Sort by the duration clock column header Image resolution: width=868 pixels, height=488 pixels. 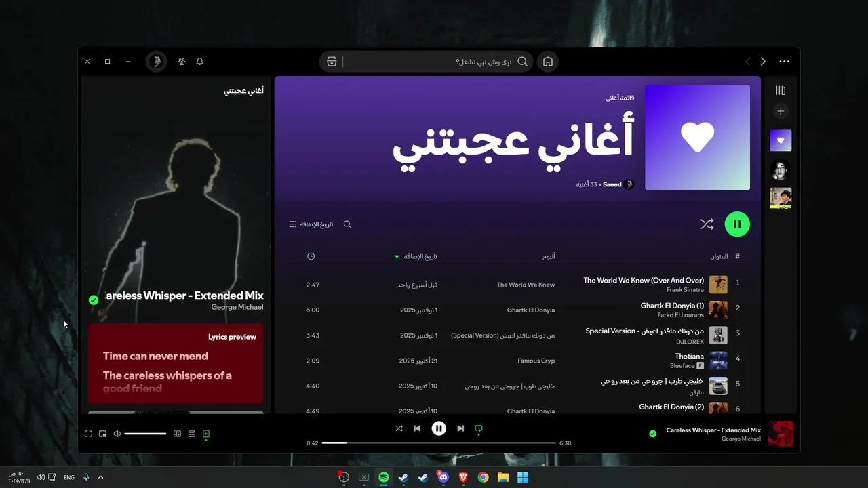tap(311, 256)
